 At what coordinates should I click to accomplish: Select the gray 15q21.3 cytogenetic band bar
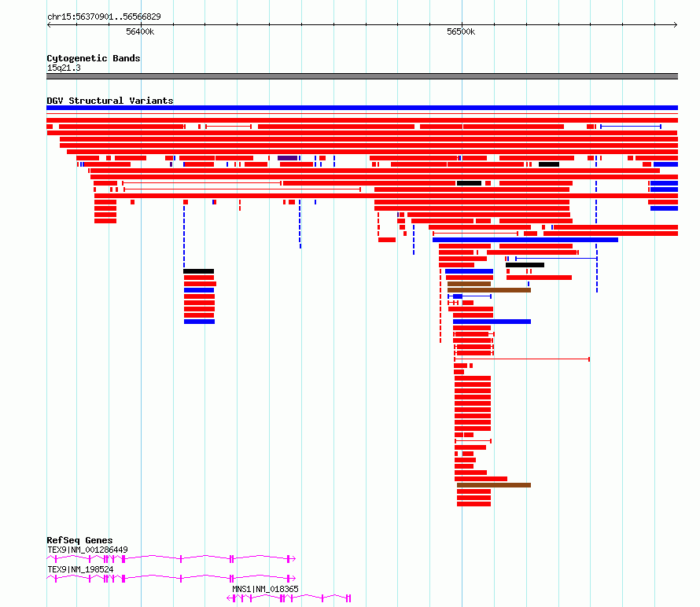tap(362, 76)
